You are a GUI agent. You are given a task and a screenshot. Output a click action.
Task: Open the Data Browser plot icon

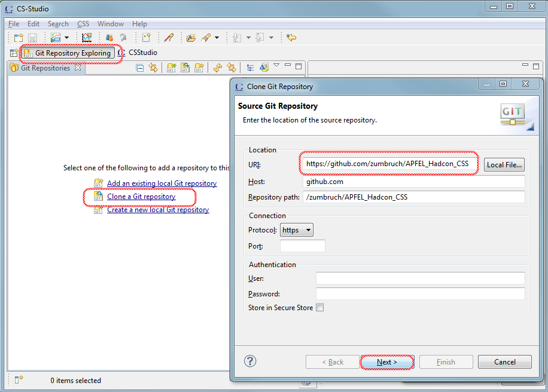click(87, 38)
